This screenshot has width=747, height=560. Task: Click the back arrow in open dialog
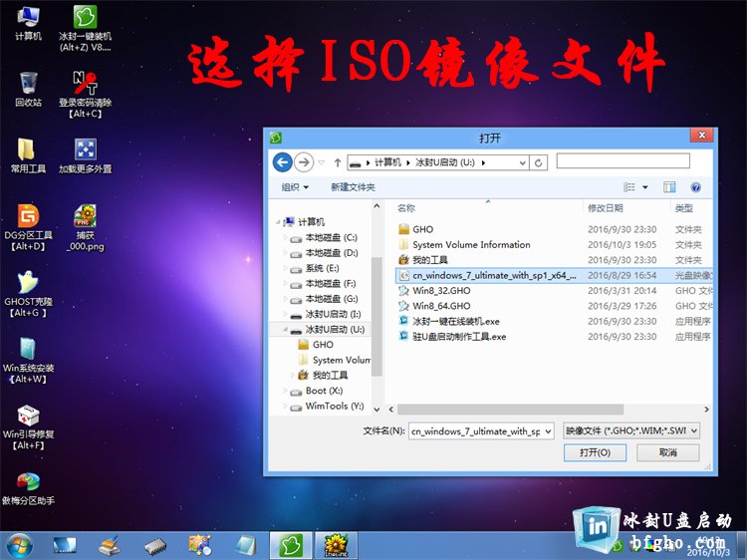pos(283,162)
